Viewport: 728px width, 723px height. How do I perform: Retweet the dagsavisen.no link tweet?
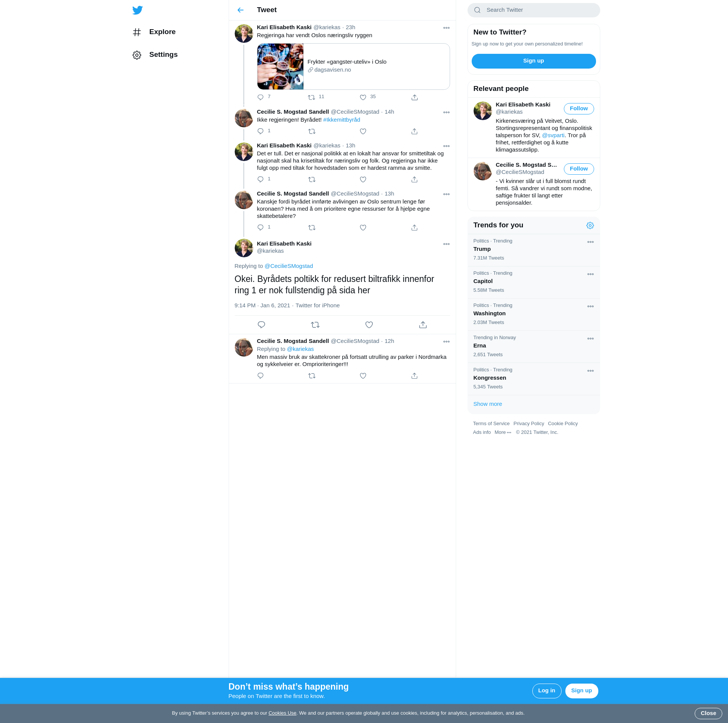tap(312, 97)
